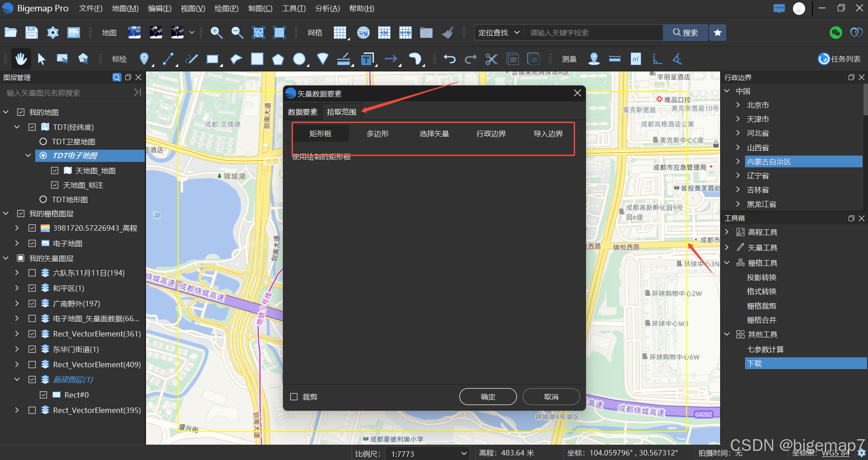Select TDT卫星地图 radio button
This screenshot has width=868, height=460.
pyautogui.click(x=43, y=142)
